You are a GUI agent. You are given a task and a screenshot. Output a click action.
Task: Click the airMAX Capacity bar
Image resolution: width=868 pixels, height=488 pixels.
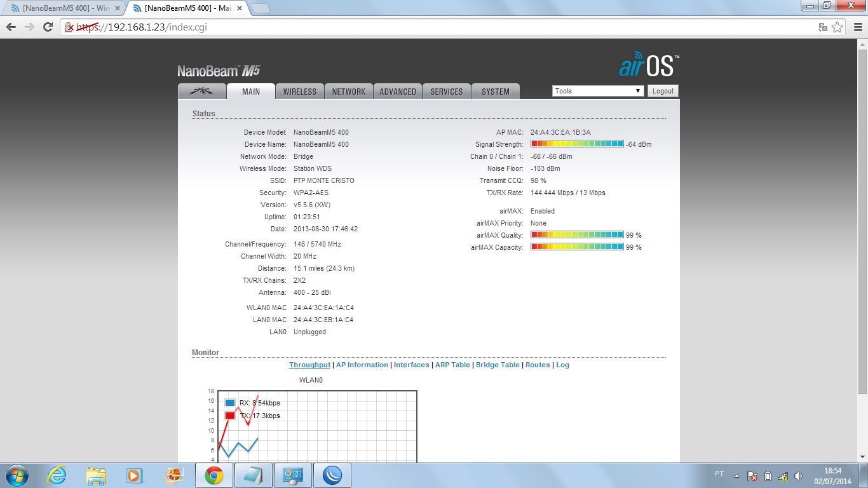coord(577,247)
